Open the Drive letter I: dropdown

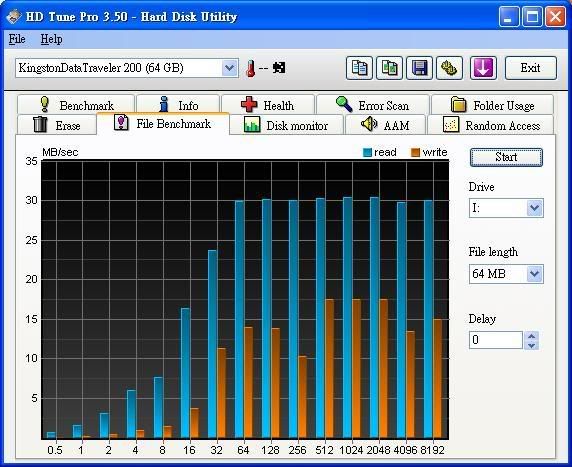pyautogui.click(x=534, y=208)
